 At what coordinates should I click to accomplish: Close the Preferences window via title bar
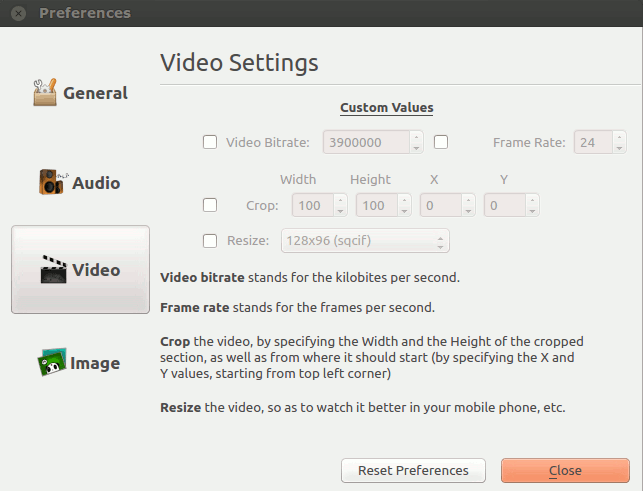pos(18,13)
